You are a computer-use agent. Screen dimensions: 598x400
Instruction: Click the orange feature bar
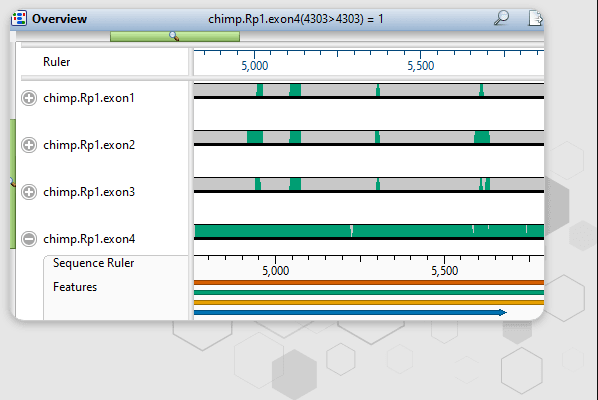(369, 283)
